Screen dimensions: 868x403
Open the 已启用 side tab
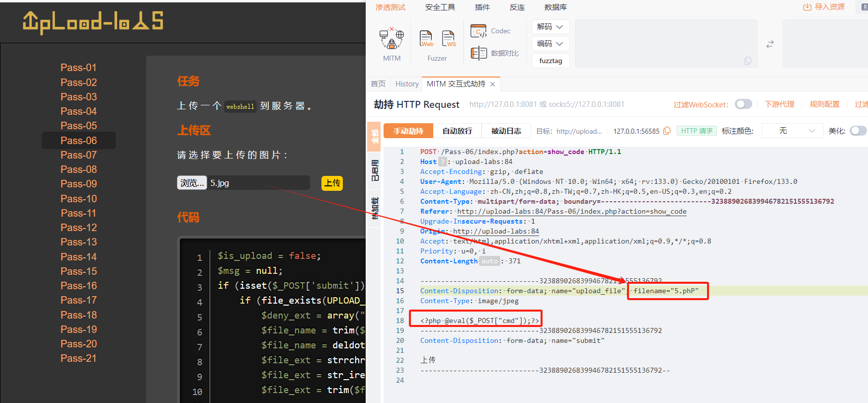click(374, 170)
